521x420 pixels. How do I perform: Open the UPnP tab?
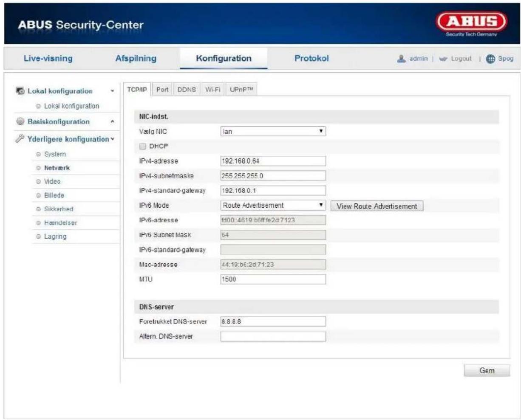coord(241,90)
